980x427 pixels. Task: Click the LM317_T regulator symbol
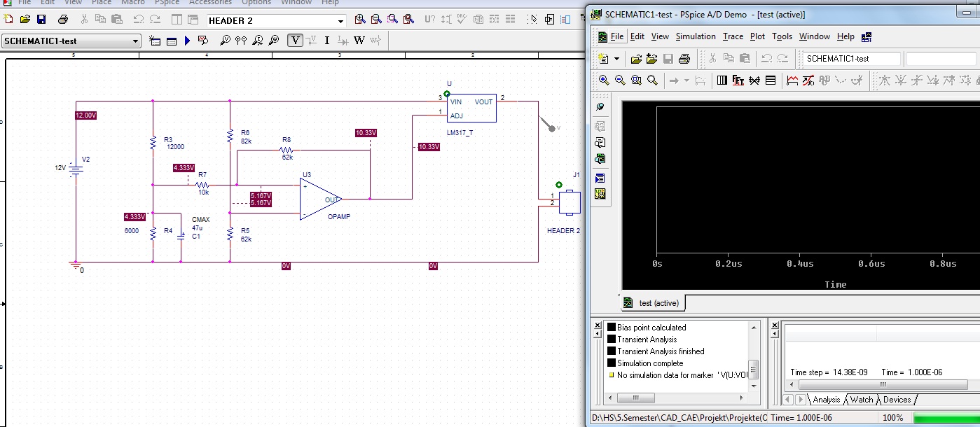[471, 108]
